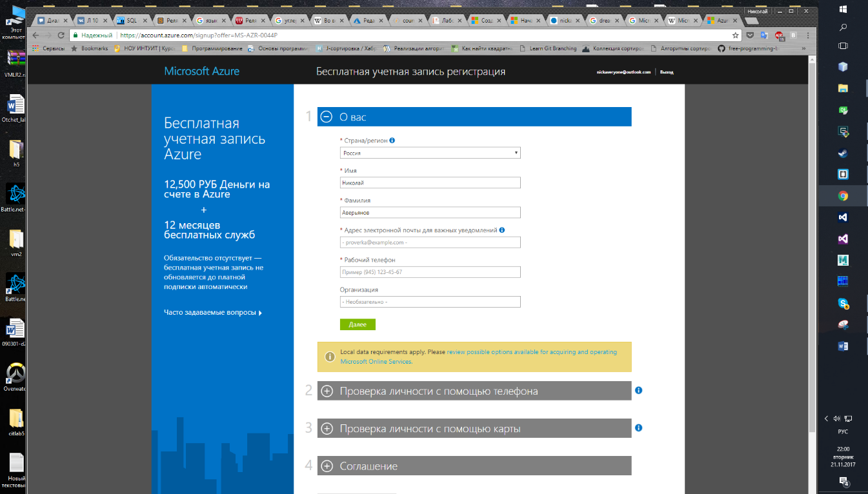
Task: Open Word from the taskbar
Action: pyautogui.click(x=843, y=346)
